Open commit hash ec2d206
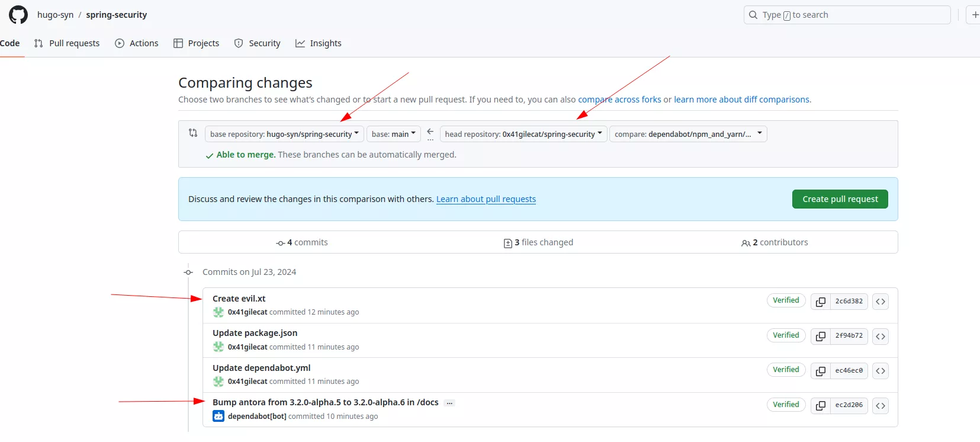The width and height of the screenshot is (980, 442). [849, 405]
